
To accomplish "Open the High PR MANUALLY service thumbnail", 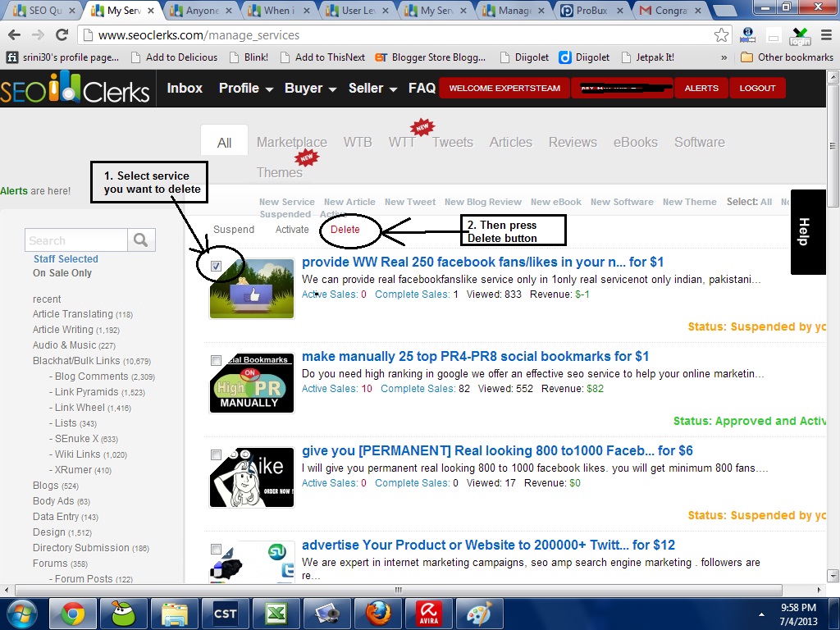I will (252, 383).
